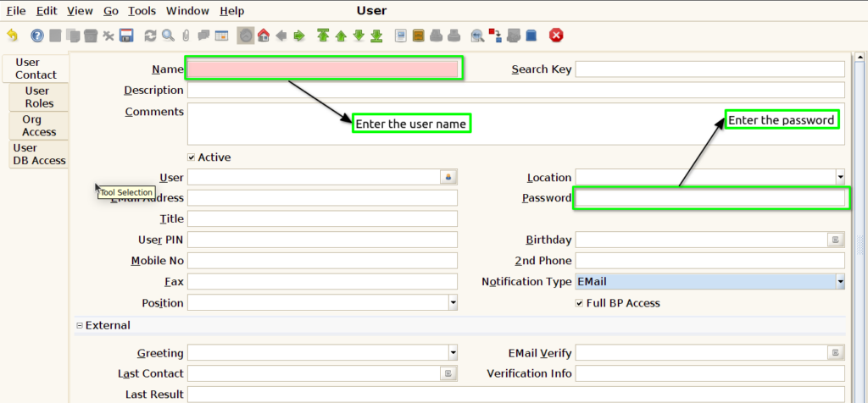Switch to the User DB Access tab

[39, 154]
